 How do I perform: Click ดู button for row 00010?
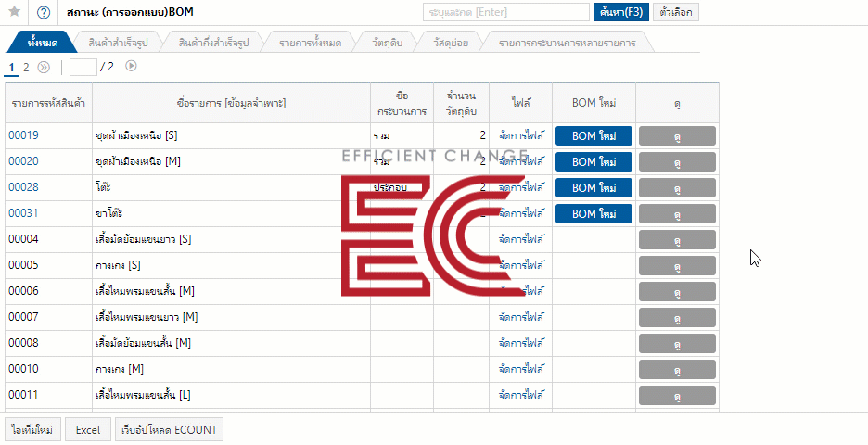pos(677,370)
